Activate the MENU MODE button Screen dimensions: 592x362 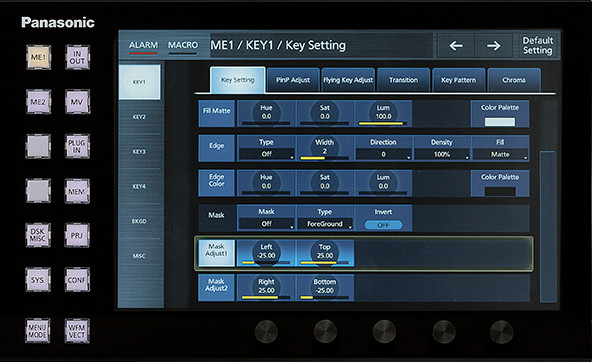click(x=38, y=331)
